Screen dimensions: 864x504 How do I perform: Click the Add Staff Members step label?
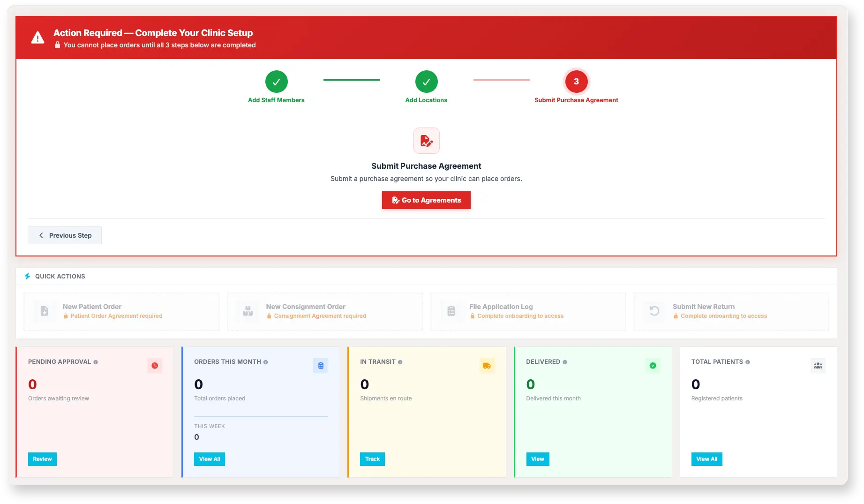click(x=276, y=100)
